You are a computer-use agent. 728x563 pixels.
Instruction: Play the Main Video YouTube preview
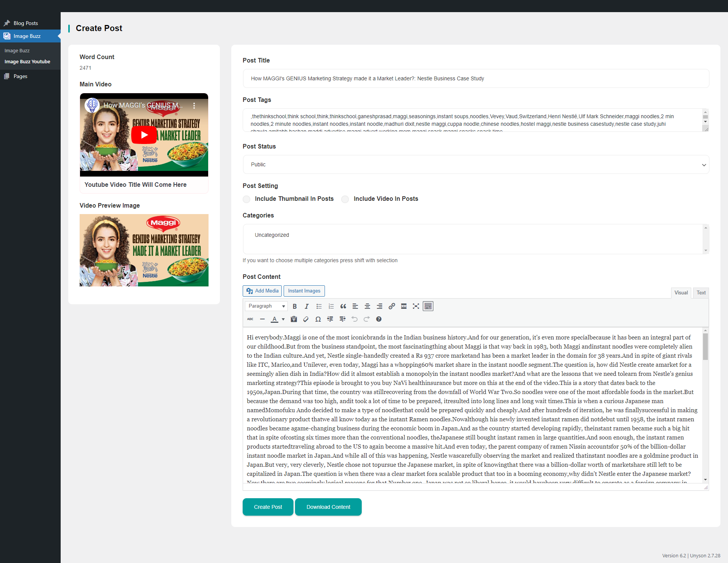(144, 135)
